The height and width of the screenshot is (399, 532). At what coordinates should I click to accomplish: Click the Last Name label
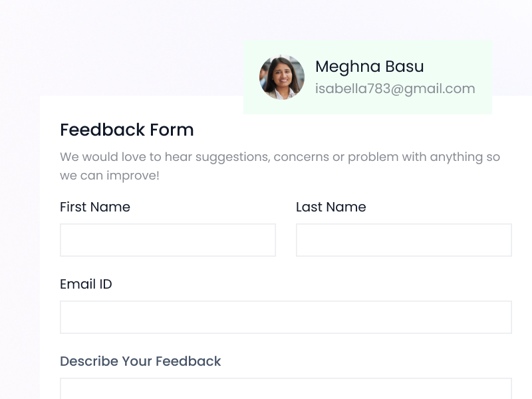coord(331,207)
